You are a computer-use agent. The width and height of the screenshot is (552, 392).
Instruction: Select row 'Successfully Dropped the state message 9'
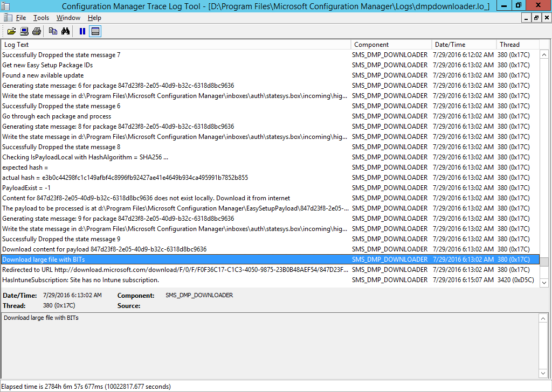coord(270,239)
